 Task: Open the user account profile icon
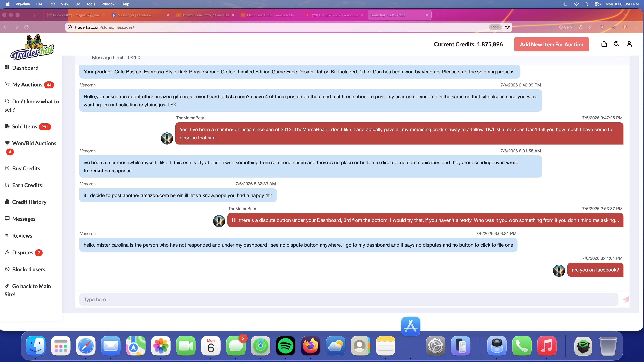tap(629, 44)
